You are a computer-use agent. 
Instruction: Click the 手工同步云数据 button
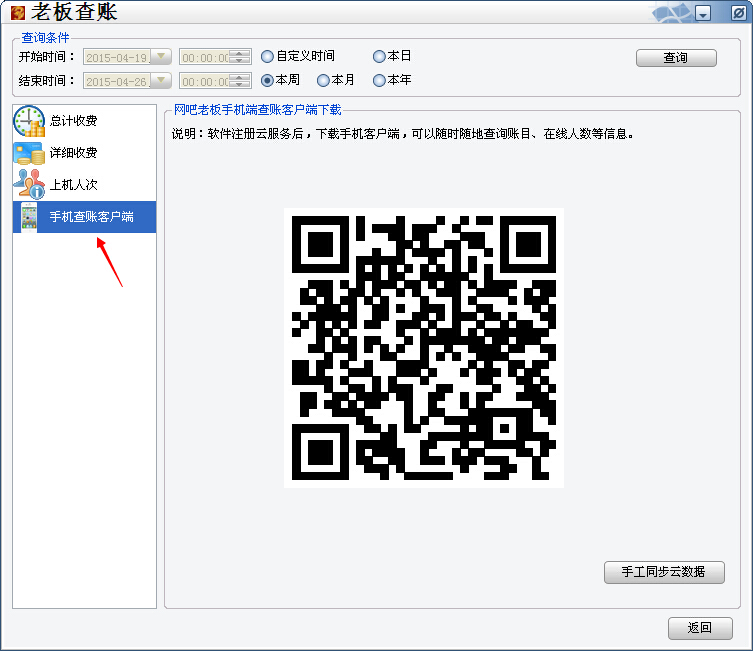(x=664, y=572)
